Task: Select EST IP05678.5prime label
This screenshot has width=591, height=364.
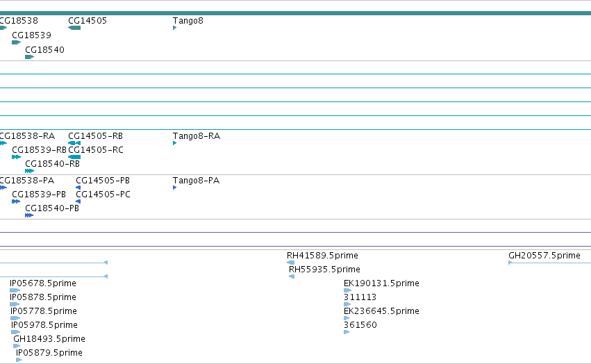Action: click(43, 283)
